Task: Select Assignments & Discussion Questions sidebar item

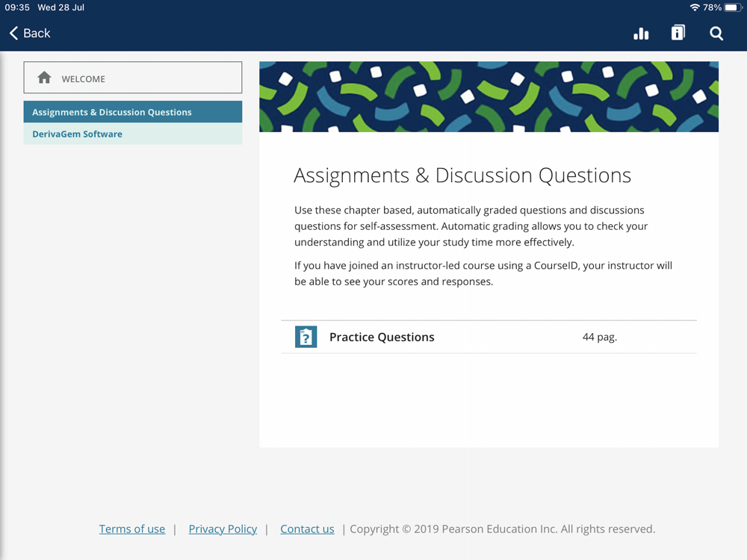Action: tap(112, 112)
